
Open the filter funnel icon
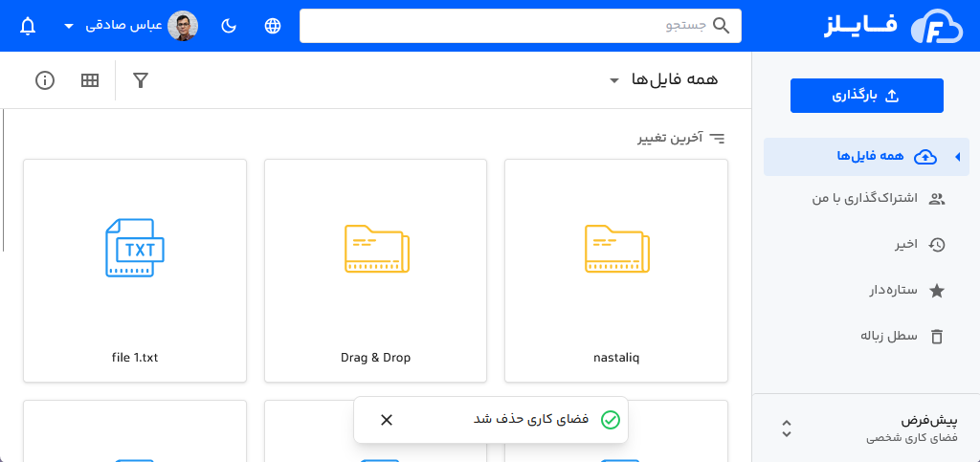pyautogui.click(x=141, y=80)
